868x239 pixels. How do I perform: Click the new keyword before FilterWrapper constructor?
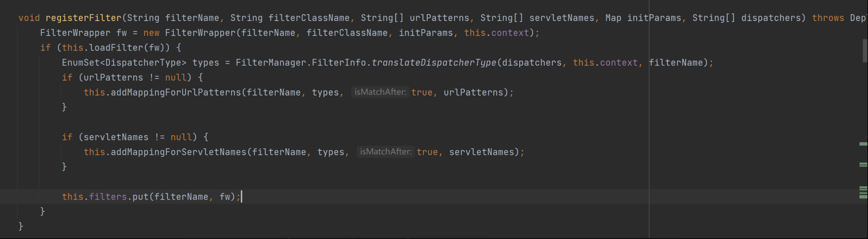(x=151, y=33)
